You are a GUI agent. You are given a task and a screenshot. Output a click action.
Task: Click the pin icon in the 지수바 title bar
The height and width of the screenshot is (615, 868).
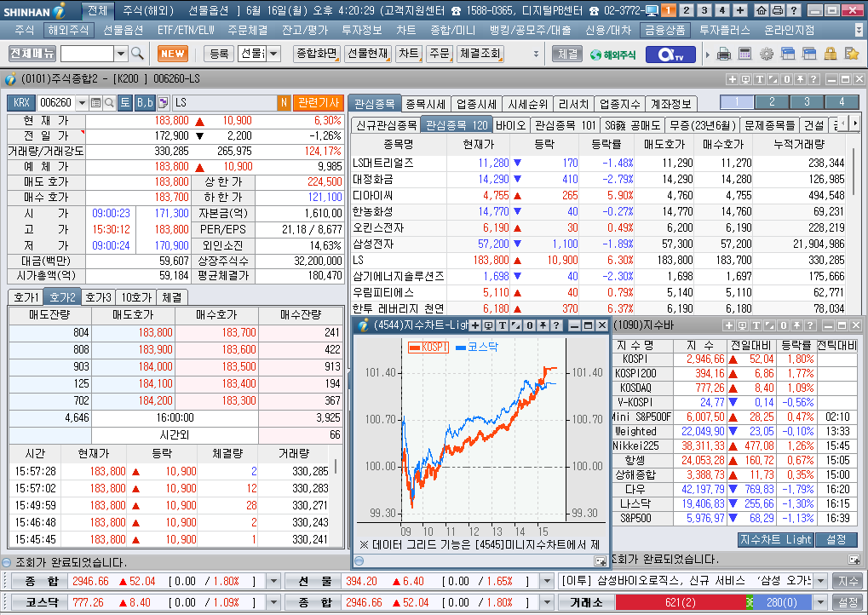tap(796, 325)
